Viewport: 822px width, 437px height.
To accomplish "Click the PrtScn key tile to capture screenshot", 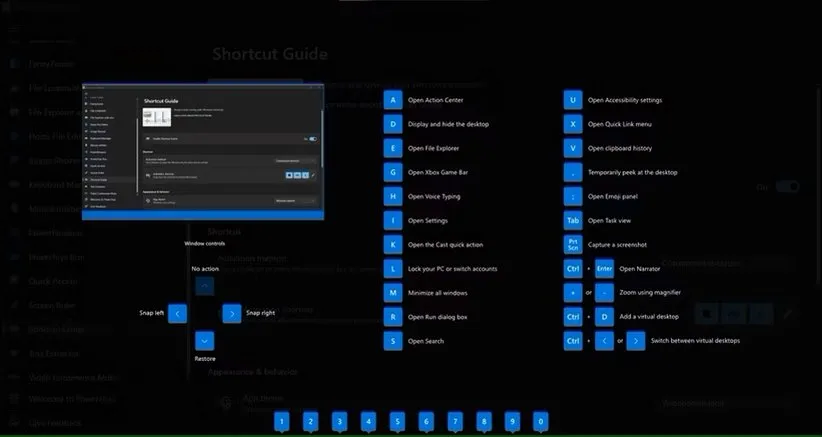I will pyautogui.click(x=573, y=245).
